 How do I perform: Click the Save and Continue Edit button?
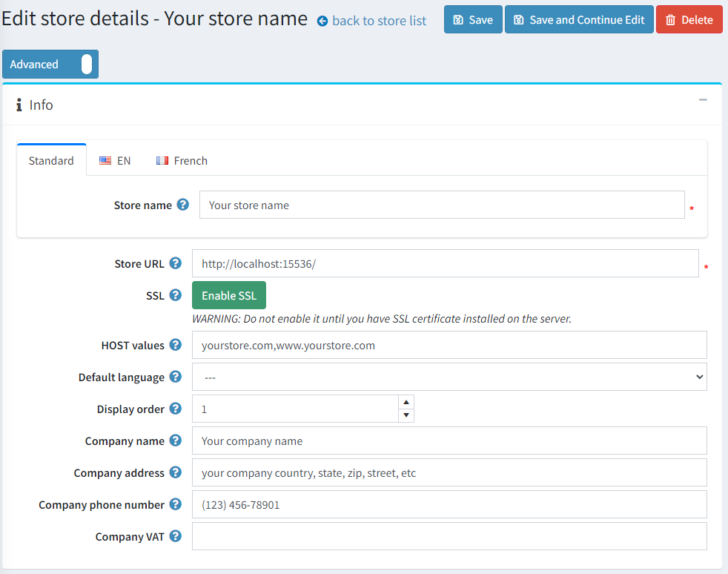579,20
